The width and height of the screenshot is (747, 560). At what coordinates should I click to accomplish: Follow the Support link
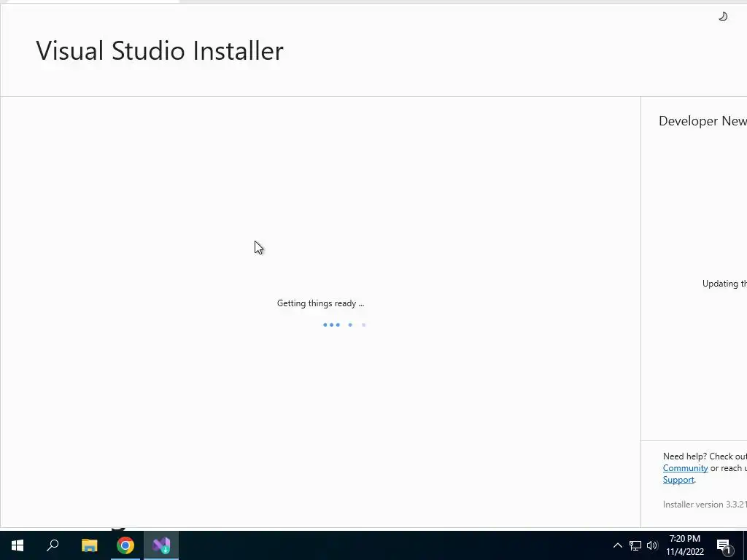pyautogui.click(x=678, y=480)
